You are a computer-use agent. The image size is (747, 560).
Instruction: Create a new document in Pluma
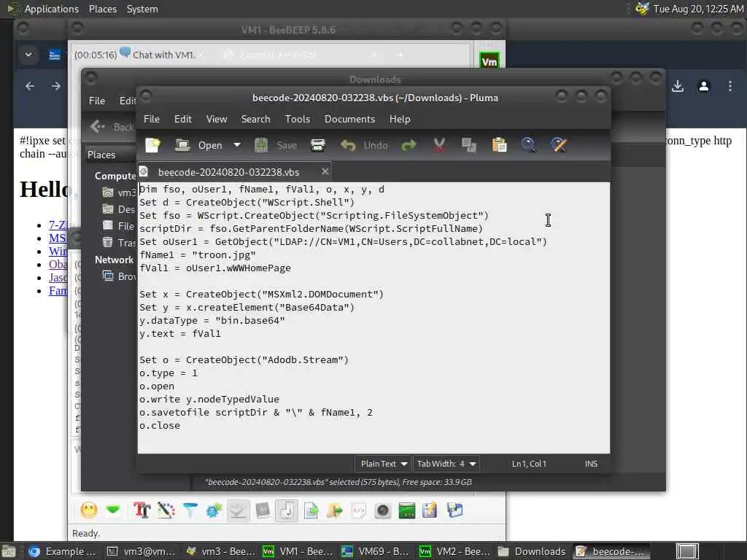coord(153,145)
